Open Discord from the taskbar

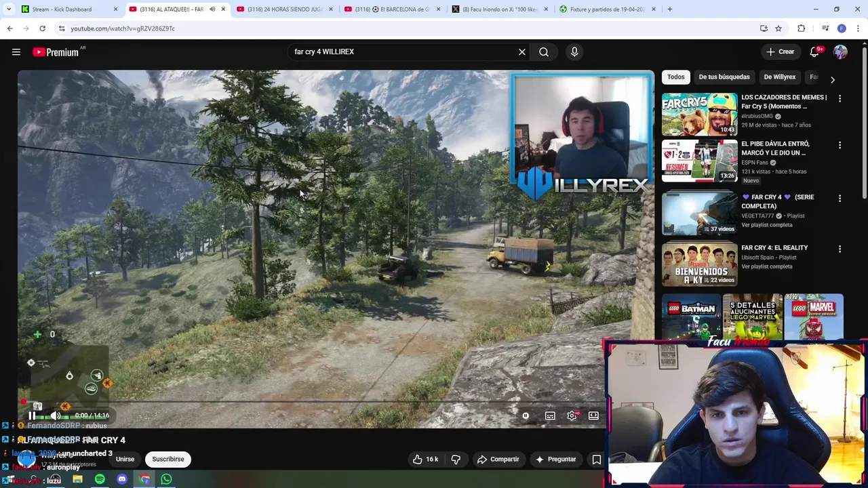click(122, 480)
